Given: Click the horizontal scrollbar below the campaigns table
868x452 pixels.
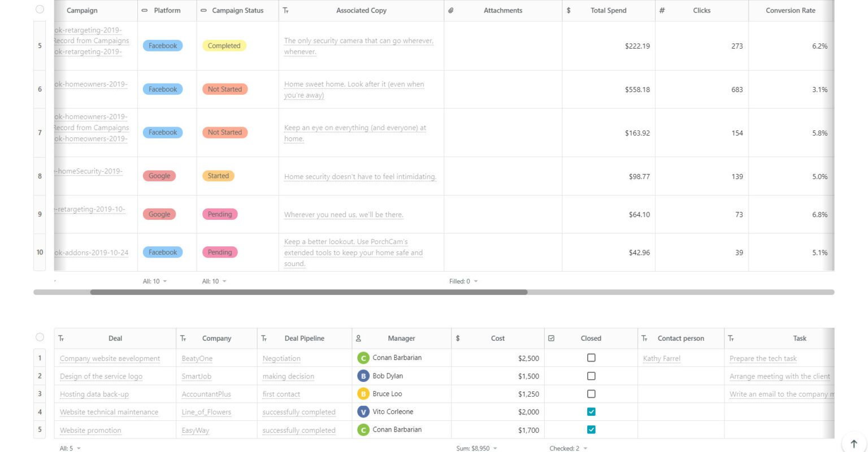Looking at the screenshot, I should 308,292.
